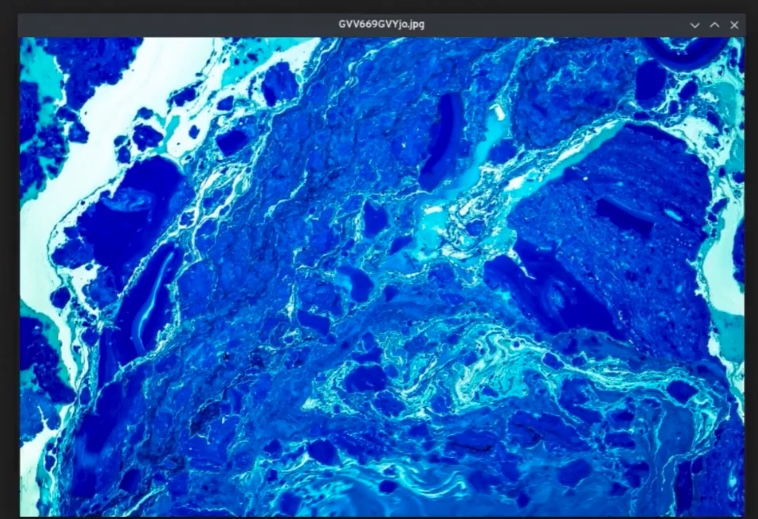Click the blue marbled image
This screenshot has height=519, width=758.
[x=382, y=277]
